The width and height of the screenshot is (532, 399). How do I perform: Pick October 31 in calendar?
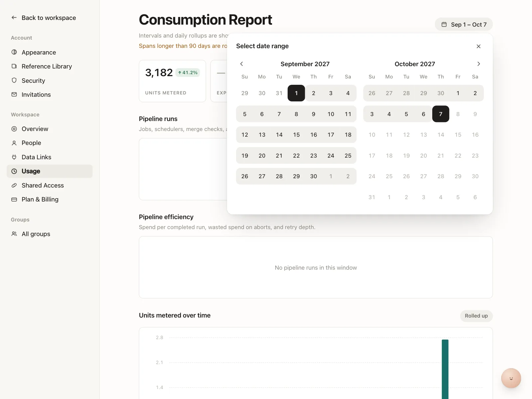click(372, 197)
